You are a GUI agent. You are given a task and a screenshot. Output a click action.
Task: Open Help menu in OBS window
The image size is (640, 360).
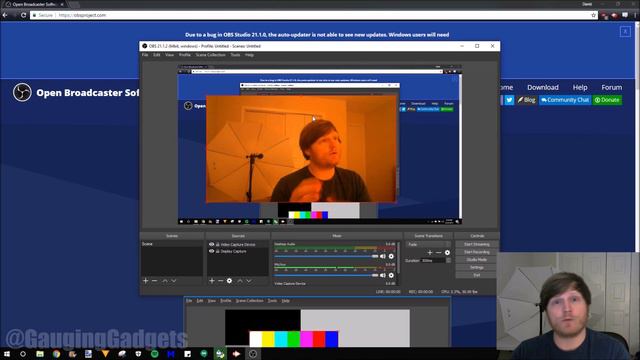tap(249, 55)
